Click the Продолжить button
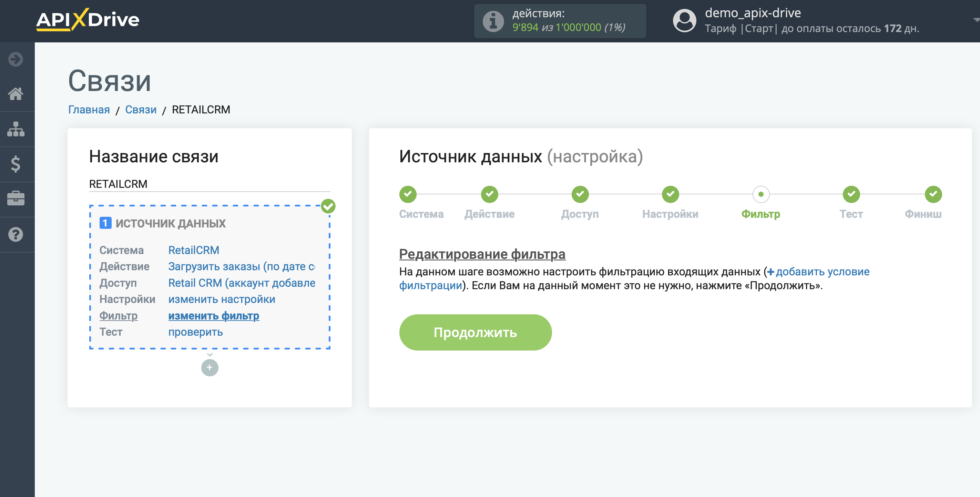The width and height of the screenshot is (980, 497). point(475,332)
